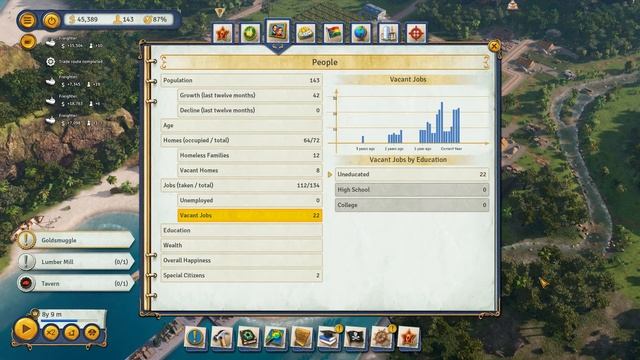Select the College vacant jobs row

(412, 205)
